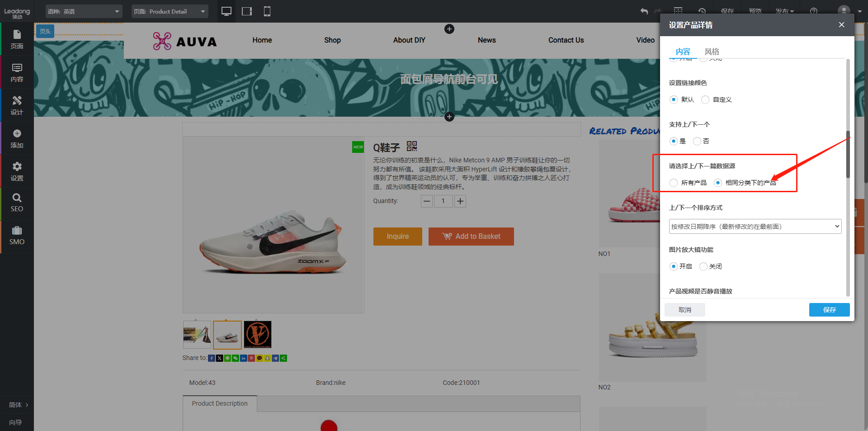The width and height of the screenshot is (868, 431).
Task: Select 所有产品 as prev/next data source
Action: (674, 183)
